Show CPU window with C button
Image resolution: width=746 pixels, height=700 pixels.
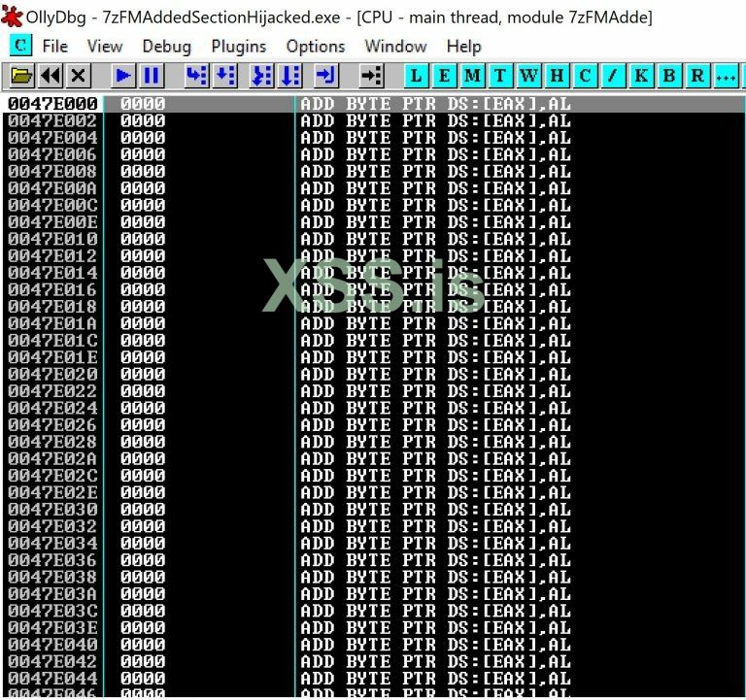(585, 76)
